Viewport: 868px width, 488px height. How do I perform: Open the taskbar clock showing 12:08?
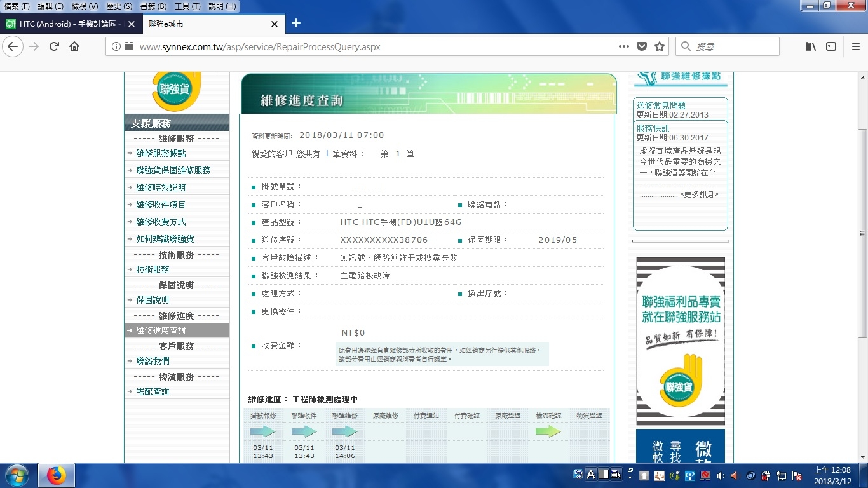click(x=832, y=475)
